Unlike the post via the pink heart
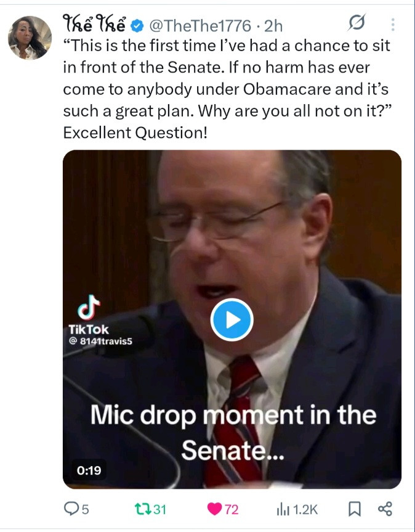Image resolution: width=415 pixels, height=532 pixels. coord(214,509)
